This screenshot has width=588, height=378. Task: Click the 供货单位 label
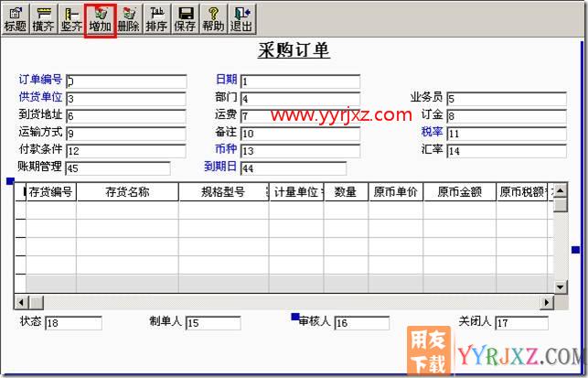point(40,97)
